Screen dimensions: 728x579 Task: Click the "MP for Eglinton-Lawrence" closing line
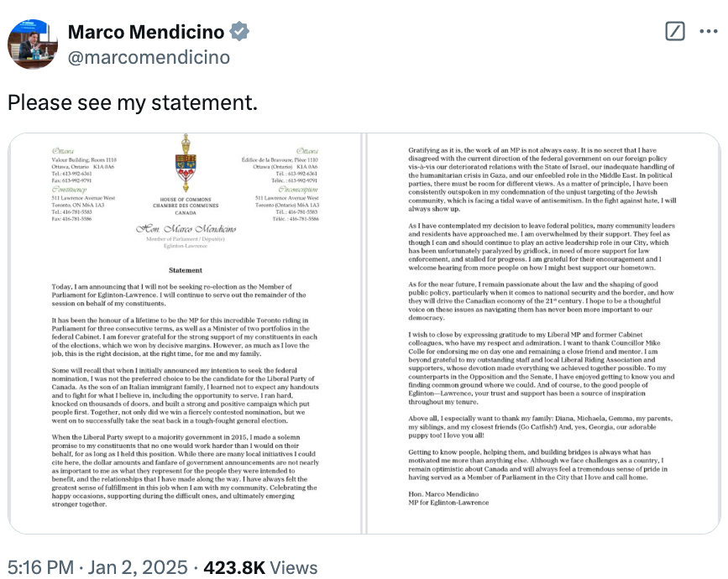coord(448,503)
